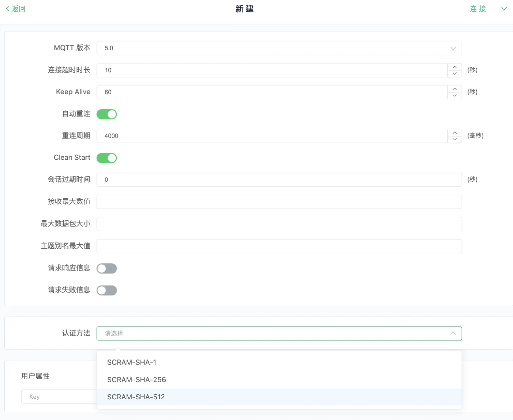The image size is (513, 420).
Task: Click the 连接 connect button
Action: [478, 9]
